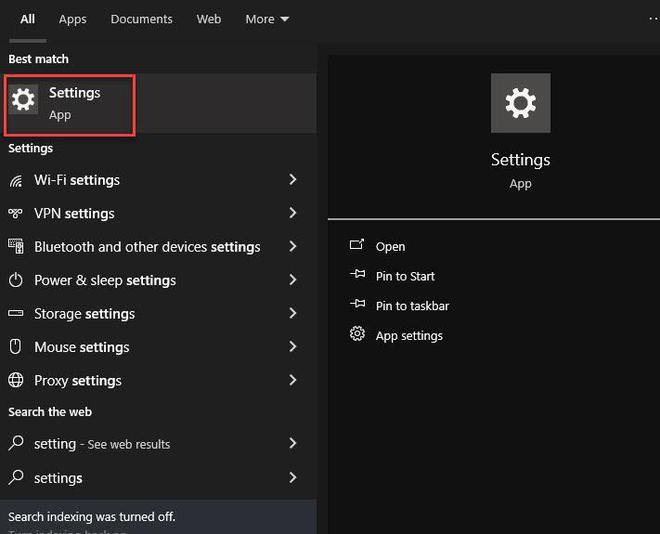Viewport: 660px width, 534px height.
Task: Click the large Settings gear tile in preview
Action: (520, 103)
